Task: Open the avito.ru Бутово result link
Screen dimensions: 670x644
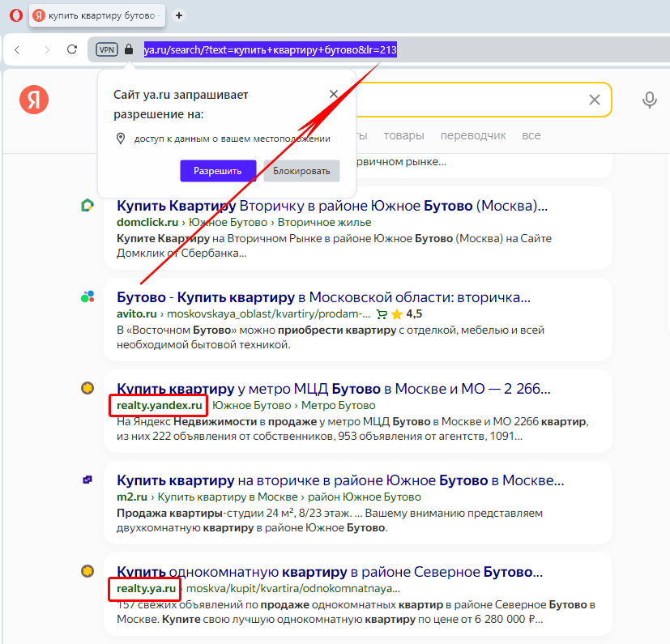Action: coord(323,296)
